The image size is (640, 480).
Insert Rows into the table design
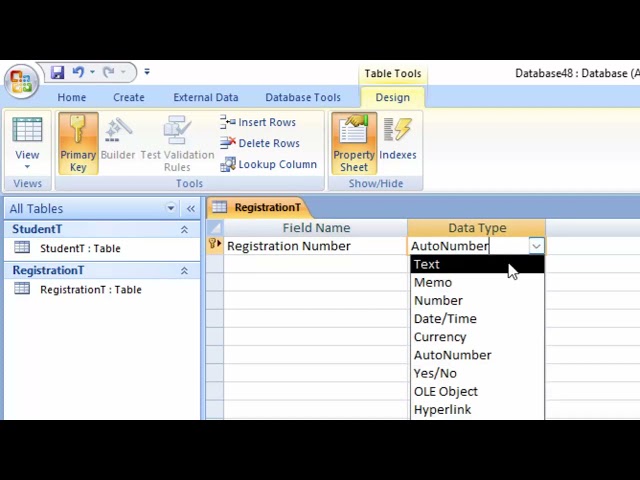(258, 122)
